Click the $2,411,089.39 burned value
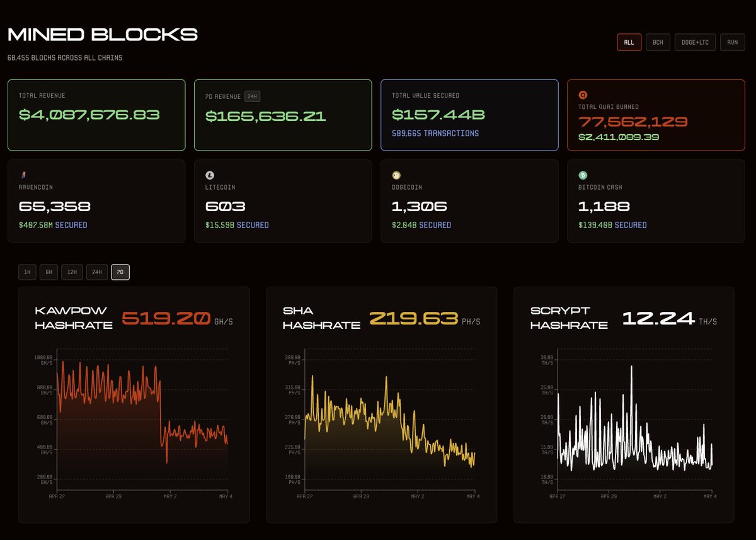Screen dimensions: 756x540 click(x=619, y=137)
